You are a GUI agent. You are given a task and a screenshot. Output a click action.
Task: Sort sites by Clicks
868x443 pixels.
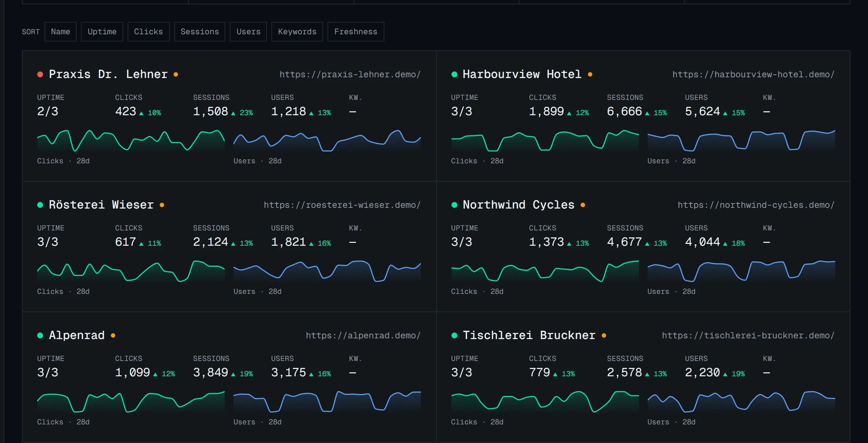(148, 32)
